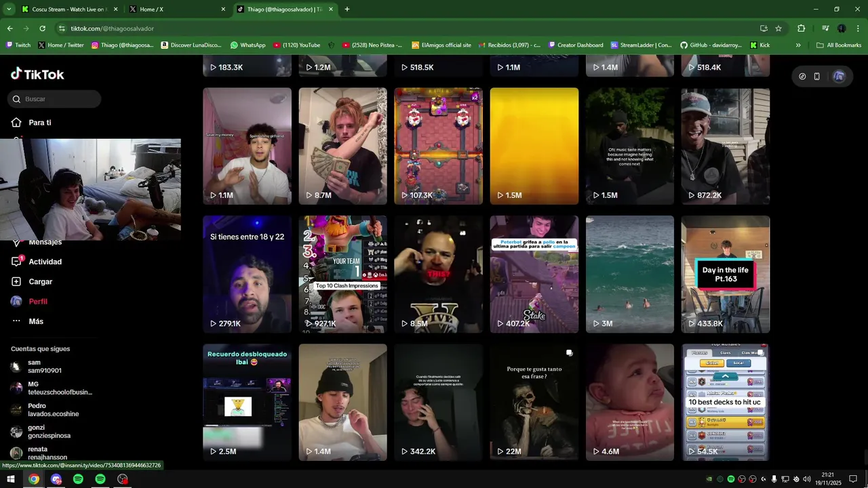Click the install app icon in the address bar
868x488 pixels.
click(764, 28)
